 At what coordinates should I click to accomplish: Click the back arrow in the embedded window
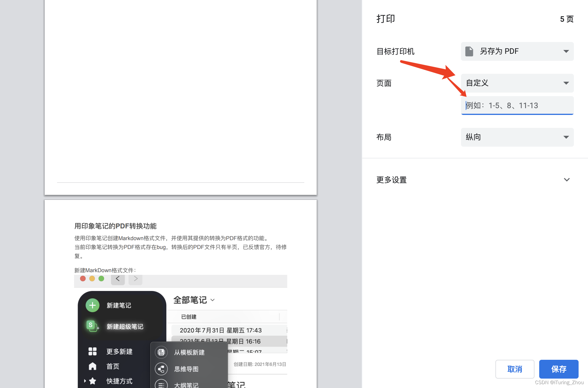click(118, 279)
